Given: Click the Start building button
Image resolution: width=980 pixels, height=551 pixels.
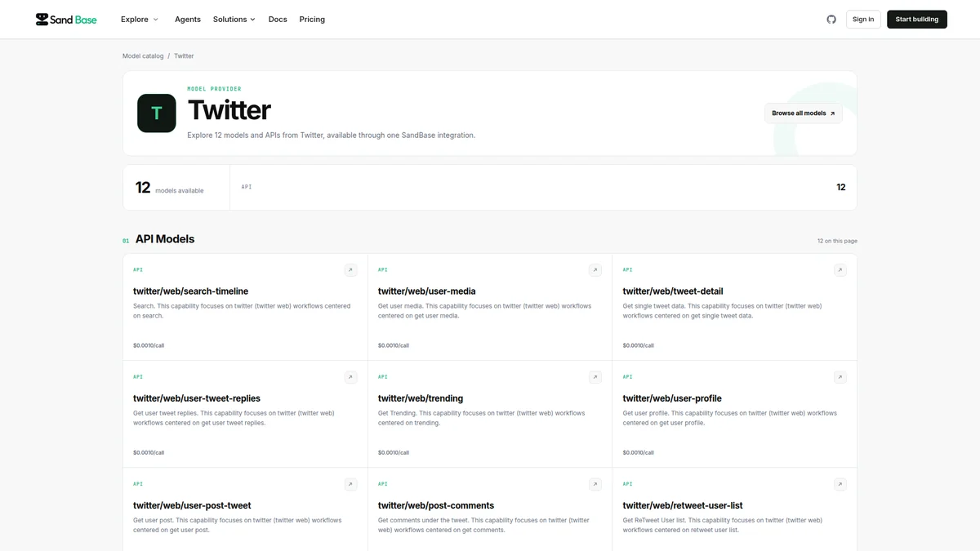Looking at the screenshot, I should tap(917, 19).
